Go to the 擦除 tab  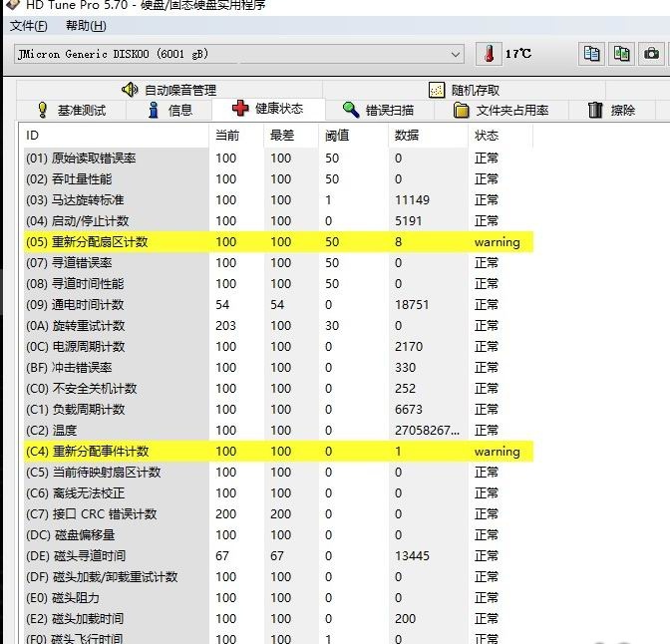(x=612, y=110)
